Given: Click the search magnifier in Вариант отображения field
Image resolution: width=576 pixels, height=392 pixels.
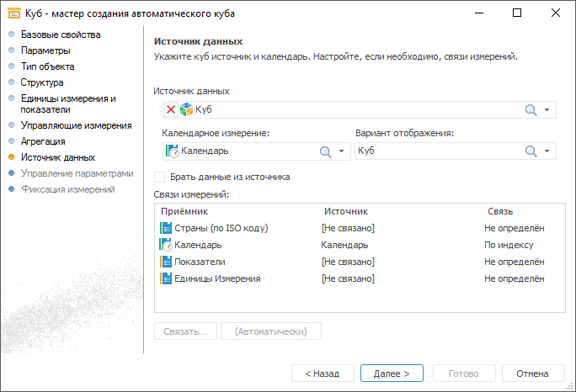Looking at the screenshot, I should point(531,151).
